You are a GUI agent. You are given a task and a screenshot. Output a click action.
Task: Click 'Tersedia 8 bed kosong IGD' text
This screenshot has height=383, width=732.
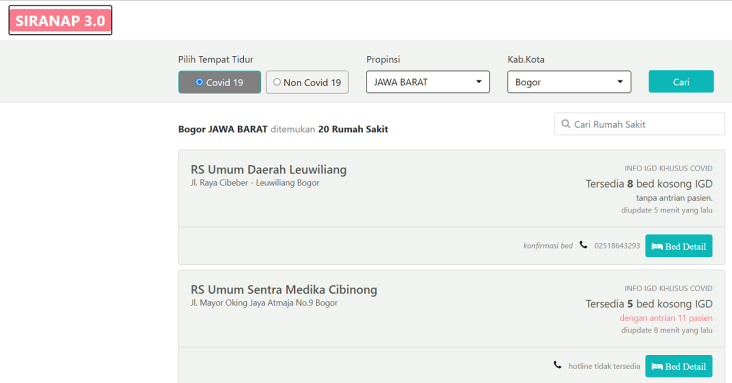pos(649,184)
